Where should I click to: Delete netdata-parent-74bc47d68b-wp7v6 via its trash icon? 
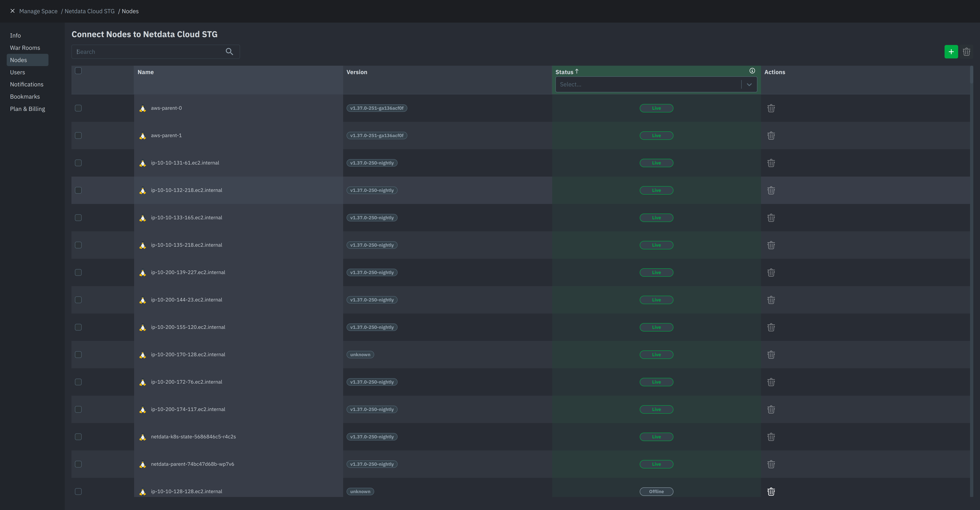tap(771, 464)
